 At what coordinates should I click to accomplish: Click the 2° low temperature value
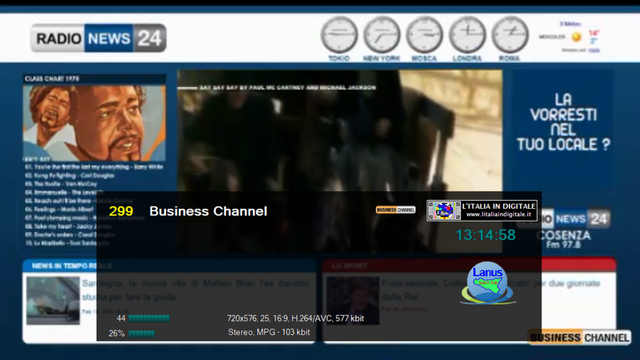[593, 41]
